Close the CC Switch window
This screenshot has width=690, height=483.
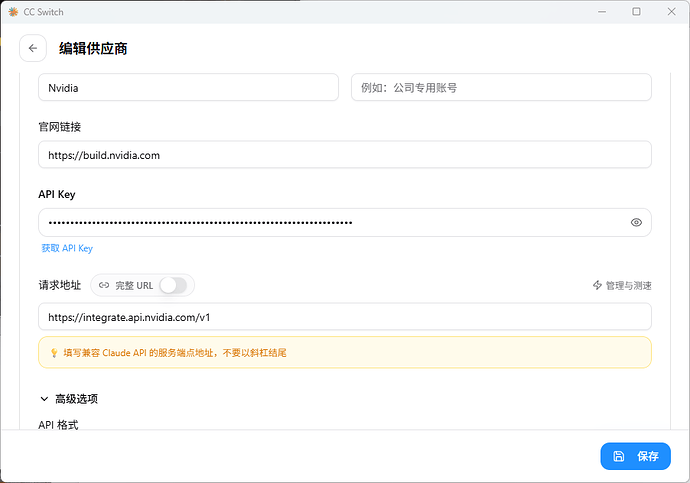[671, 12]
